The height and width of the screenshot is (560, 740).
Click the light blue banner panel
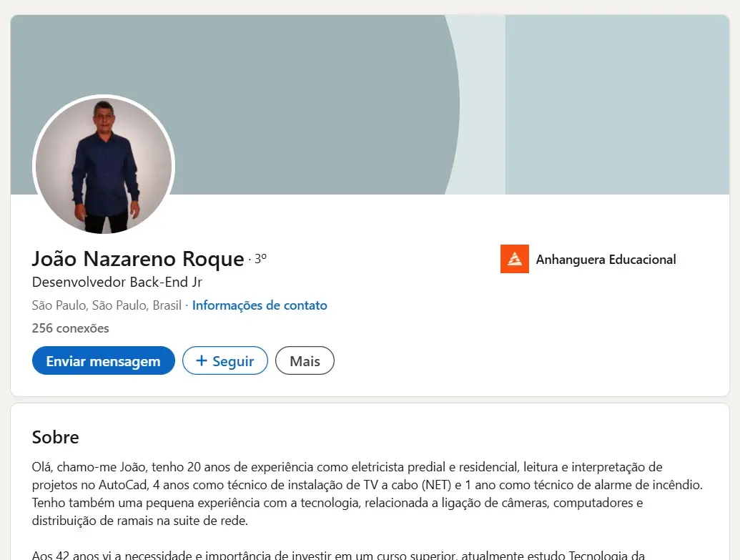point(617,104)
